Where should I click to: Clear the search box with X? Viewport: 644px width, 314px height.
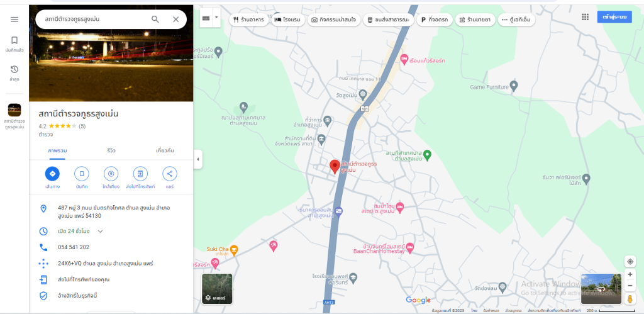[175, 20]
